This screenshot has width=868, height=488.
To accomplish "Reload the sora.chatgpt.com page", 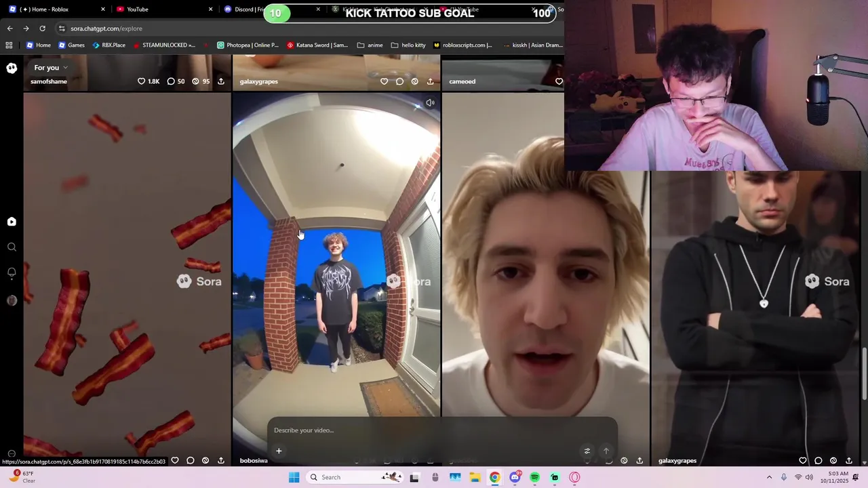I will pyautogui.click(x=42, y=28).
